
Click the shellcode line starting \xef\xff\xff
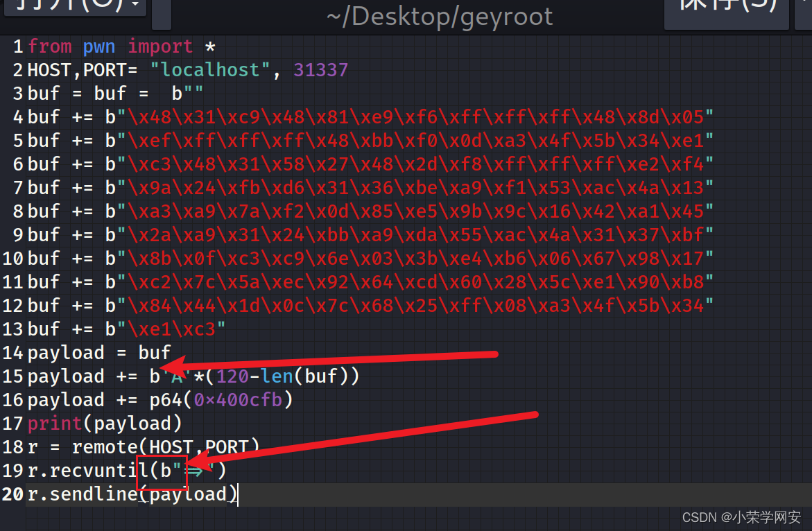point(371,141)
